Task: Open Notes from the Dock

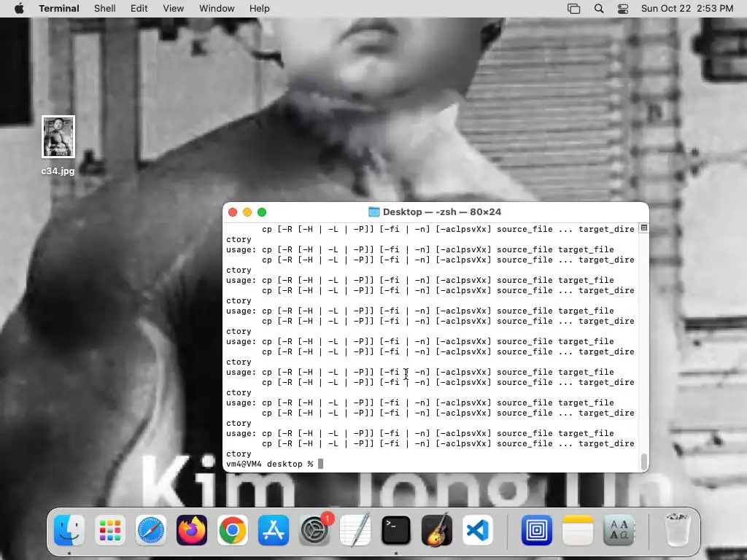Action: pyautogui.click(x=578, y=530)
